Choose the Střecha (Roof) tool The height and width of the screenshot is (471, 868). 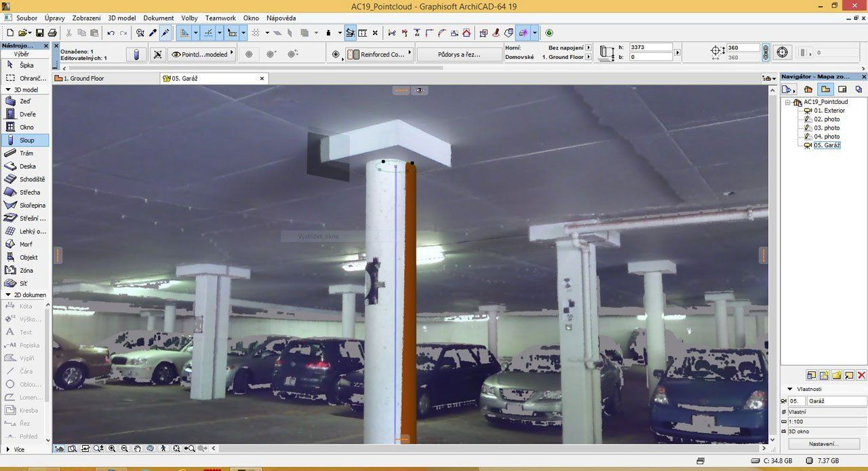(x=24, y=192)
